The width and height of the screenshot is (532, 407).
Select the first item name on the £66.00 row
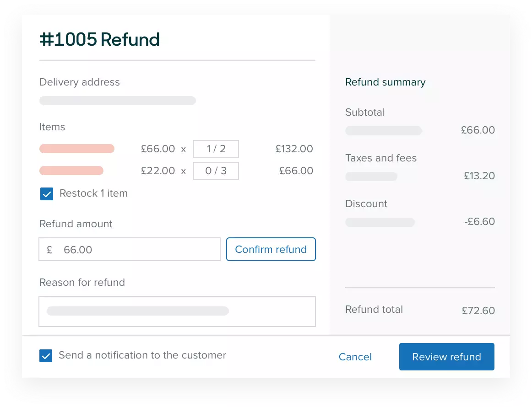(77, 149)
